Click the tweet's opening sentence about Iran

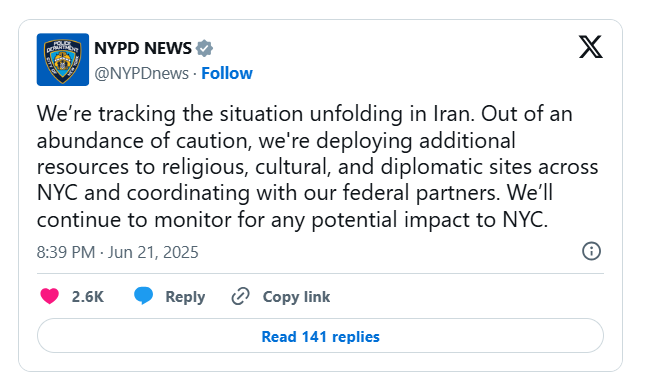click(x=256, y=114)
